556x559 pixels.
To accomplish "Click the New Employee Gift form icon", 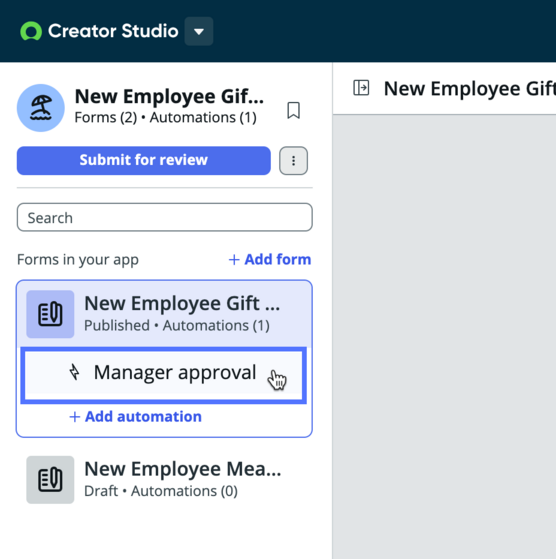I will (50, 314).
